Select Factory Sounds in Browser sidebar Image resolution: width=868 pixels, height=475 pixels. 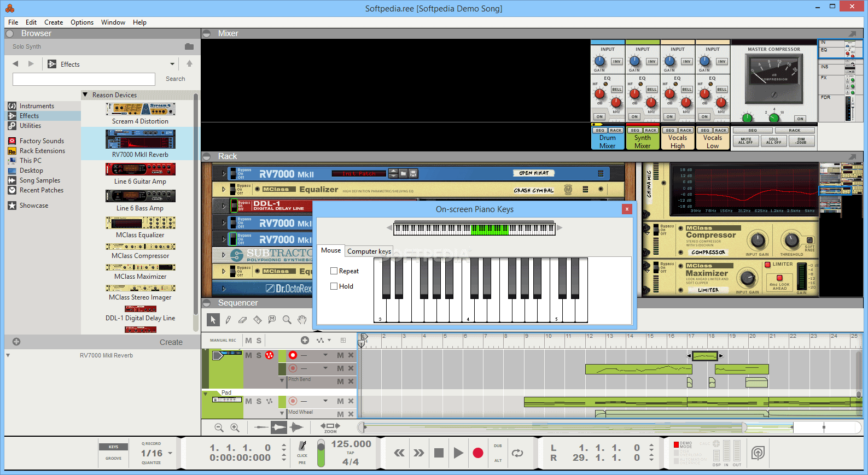coord(42,141)
